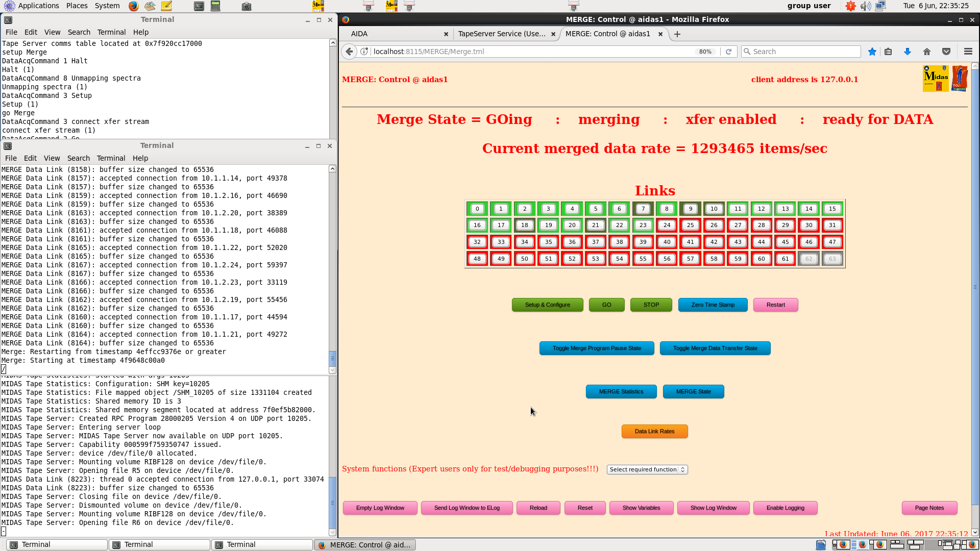Open the Places menu
Screen dimensions: 980x551
click(77, 6)
